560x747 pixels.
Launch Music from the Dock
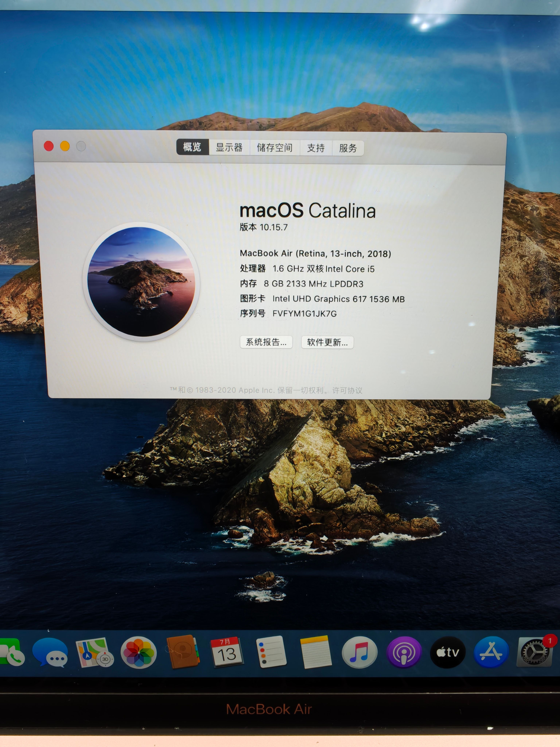pos(359,653)
